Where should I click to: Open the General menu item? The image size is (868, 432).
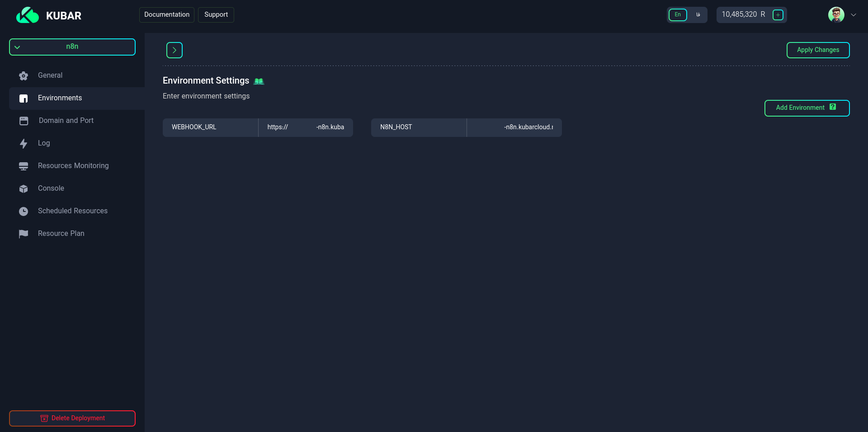pos(77,75)
